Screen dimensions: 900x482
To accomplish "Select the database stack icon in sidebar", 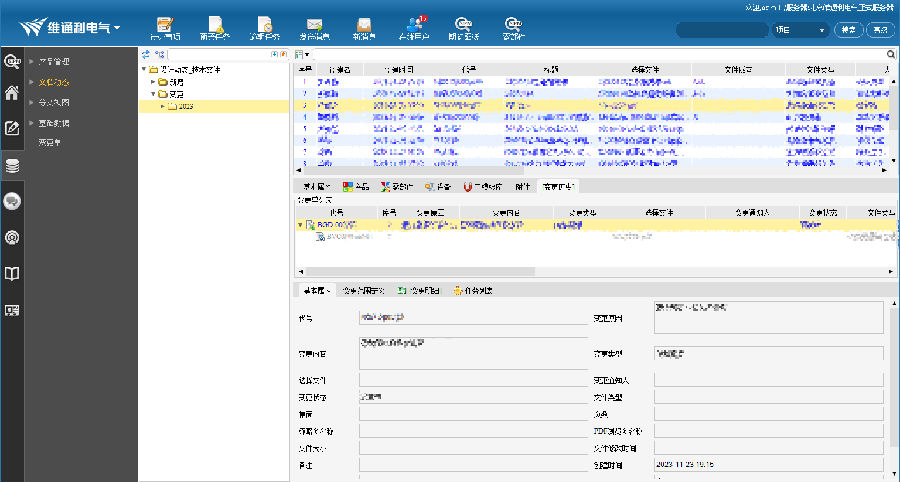I will pyautogui.click(x=12, y=165).
